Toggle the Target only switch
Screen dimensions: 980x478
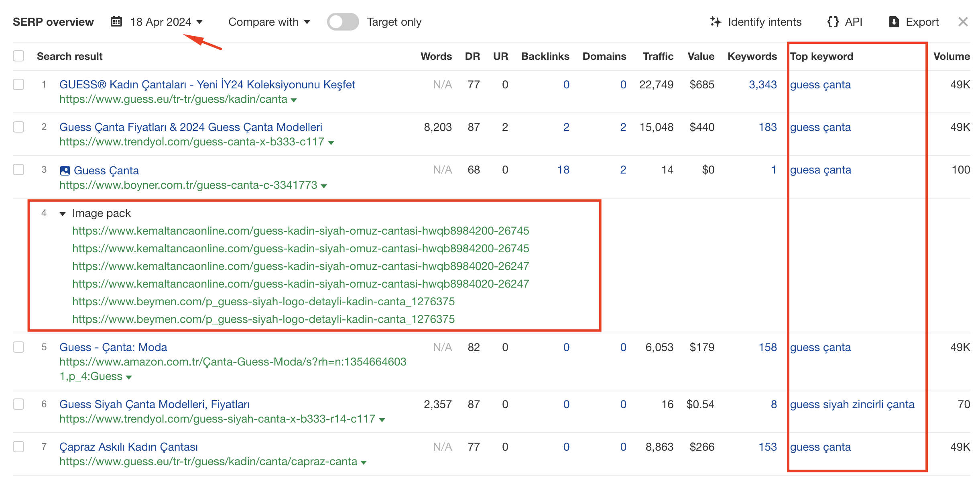pos(343,22)
